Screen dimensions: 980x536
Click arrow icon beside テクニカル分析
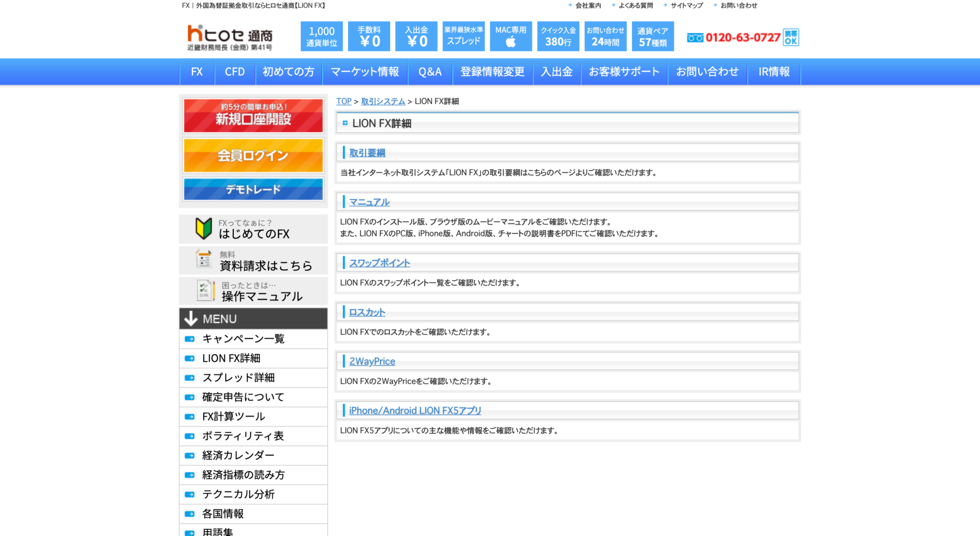[190, 494]
